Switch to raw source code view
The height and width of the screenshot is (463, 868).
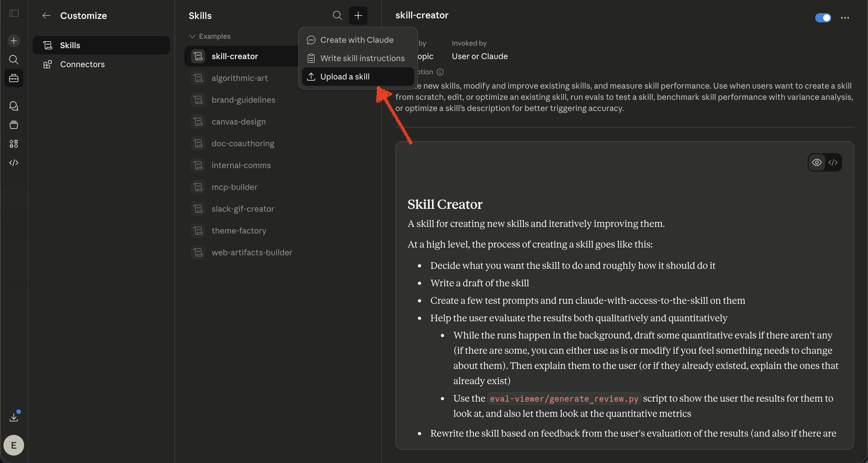pyautogui.click(x=833, y=162)
